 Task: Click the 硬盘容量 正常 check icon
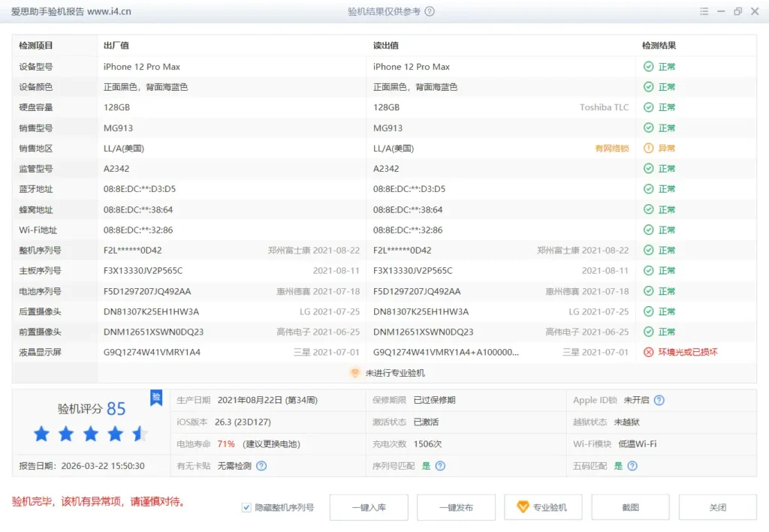[648, 107]
